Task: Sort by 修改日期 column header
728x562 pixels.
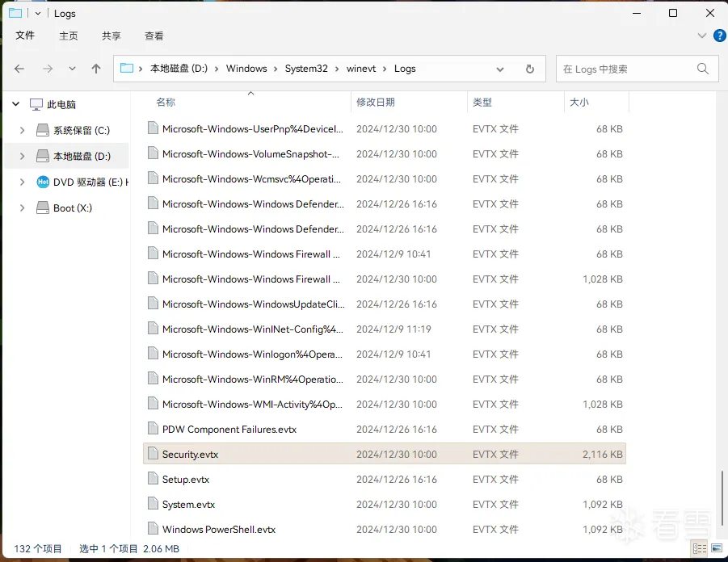Action: pyautogui.click(x=376, y=102)
